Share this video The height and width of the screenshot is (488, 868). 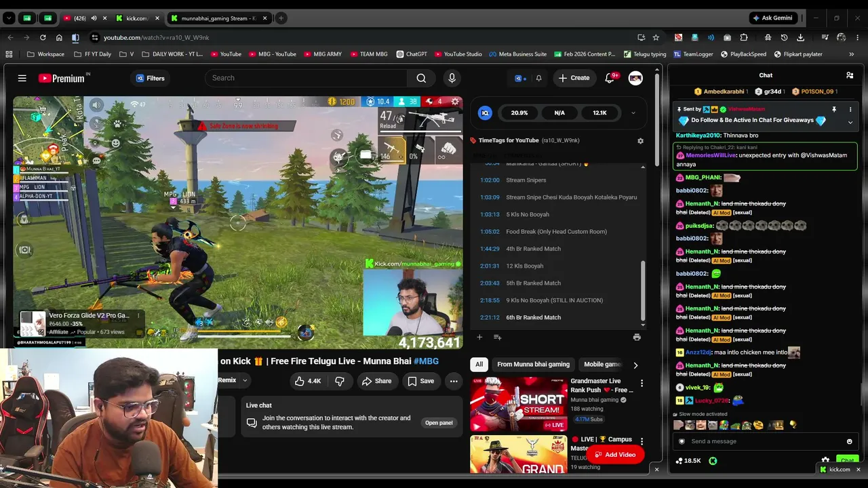point(376,381)
